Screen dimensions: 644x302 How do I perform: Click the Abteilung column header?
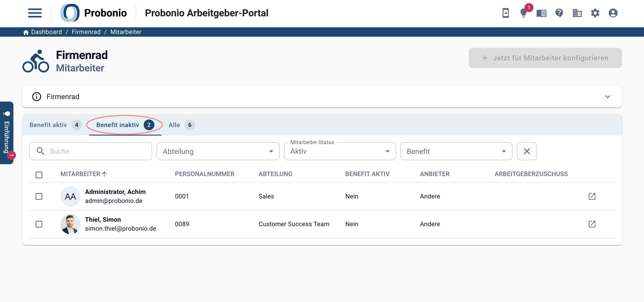[275, 174]
